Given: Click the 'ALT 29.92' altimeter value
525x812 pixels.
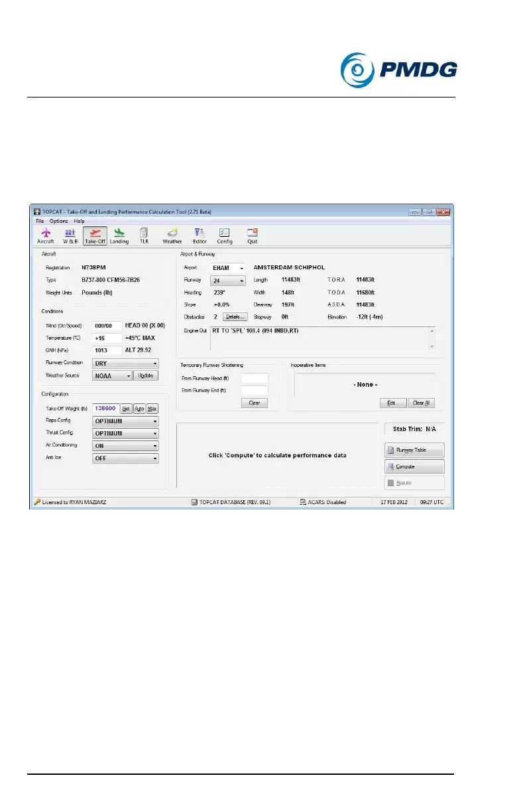Looking at the screenshot, I should point(139,350).
